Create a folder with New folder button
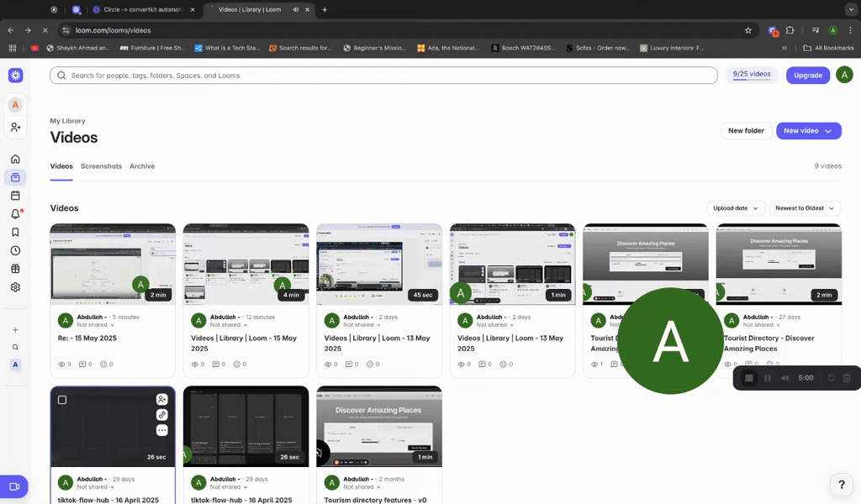This screenshot has width=861, height=504. tap(746, 130)
